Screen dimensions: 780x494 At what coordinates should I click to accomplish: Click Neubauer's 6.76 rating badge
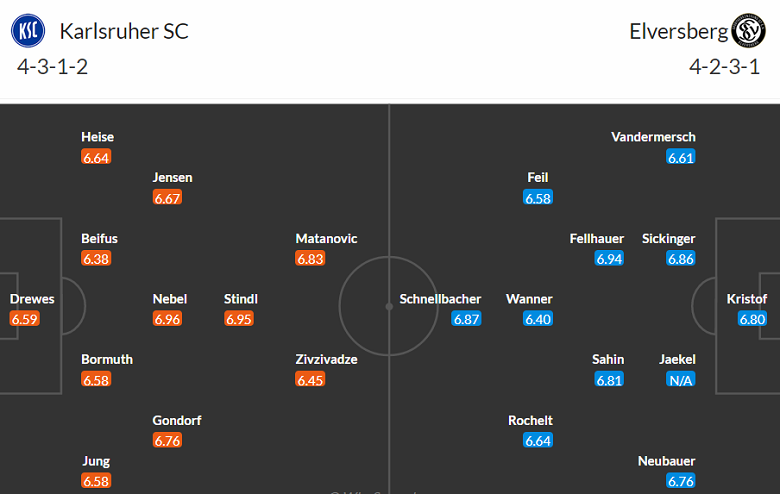[681, 481]
